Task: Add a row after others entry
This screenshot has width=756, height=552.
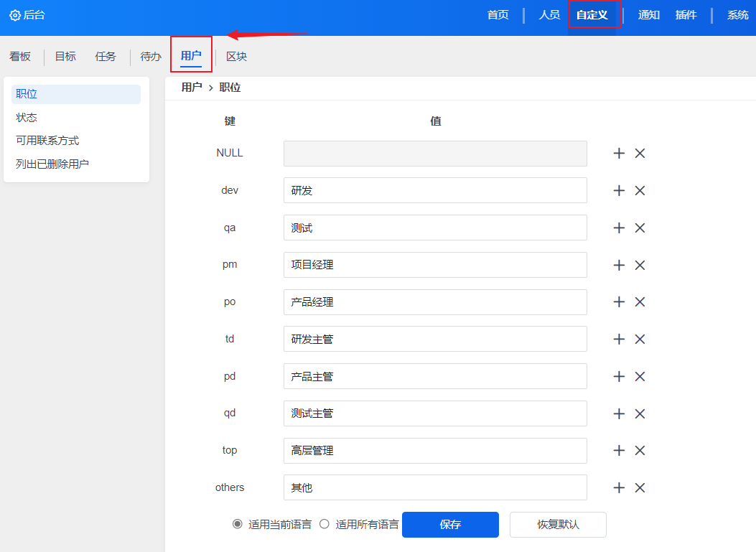Action: tap(619, 488)
